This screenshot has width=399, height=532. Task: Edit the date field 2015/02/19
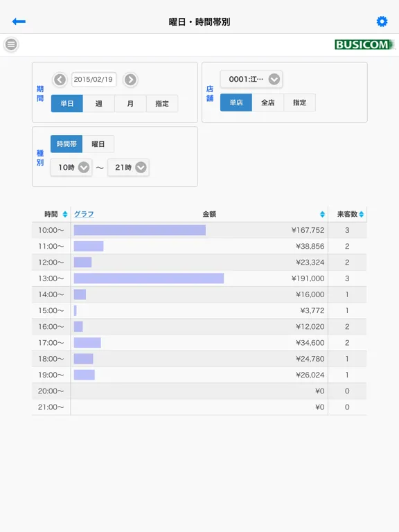[x=94, y=80]
